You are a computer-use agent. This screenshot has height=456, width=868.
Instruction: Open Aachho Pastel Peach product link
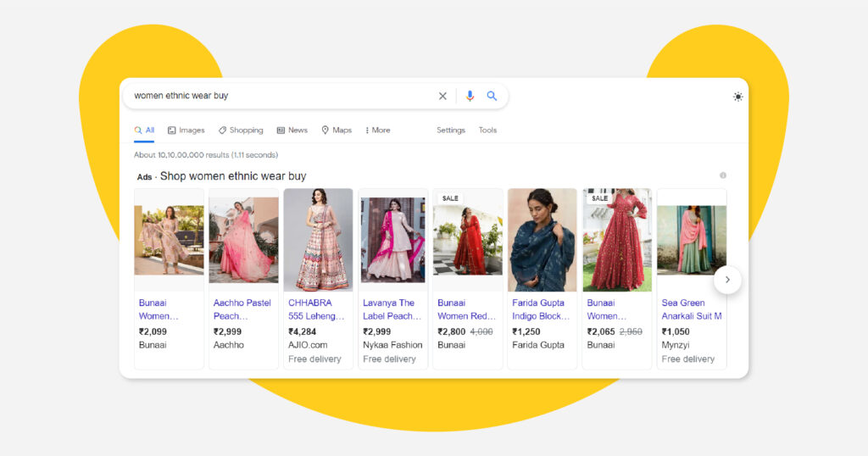coord(242,309)
